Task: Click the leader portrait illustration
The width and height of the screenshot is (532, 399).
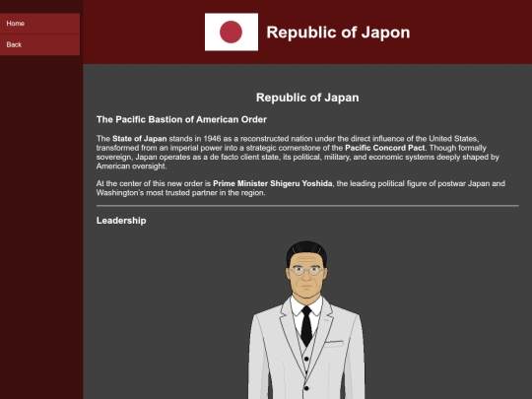Action: (306, 320)
